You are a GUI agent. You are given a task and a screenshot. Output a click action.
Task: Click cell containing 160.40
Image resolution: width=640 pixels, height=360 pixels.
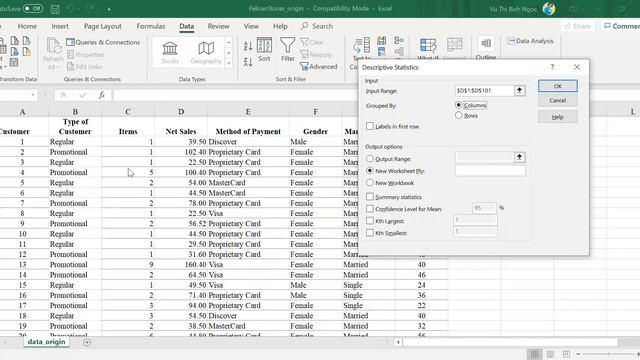(181, 264)
